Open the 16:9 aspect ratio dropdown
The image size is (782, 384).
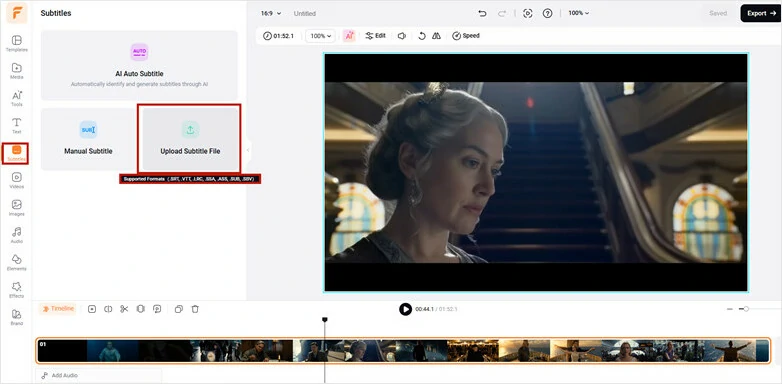pyautogui.click(x=271, y=13)
